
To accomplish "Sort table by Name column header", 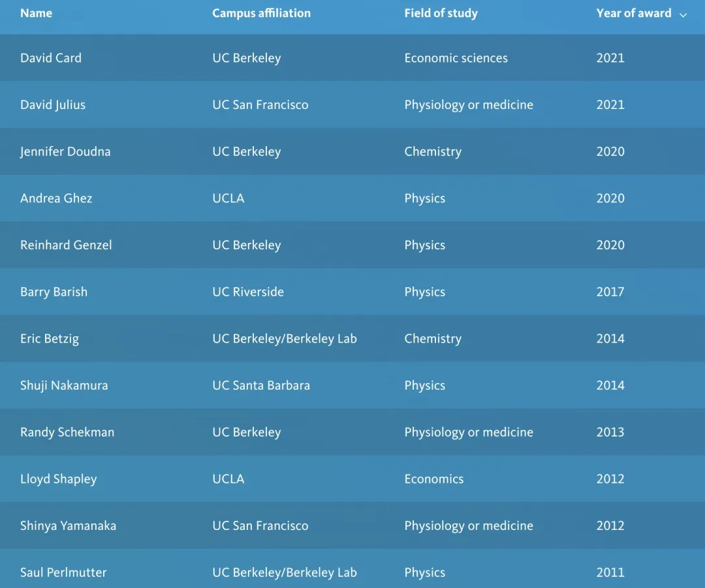I will (x=36, y=13).
